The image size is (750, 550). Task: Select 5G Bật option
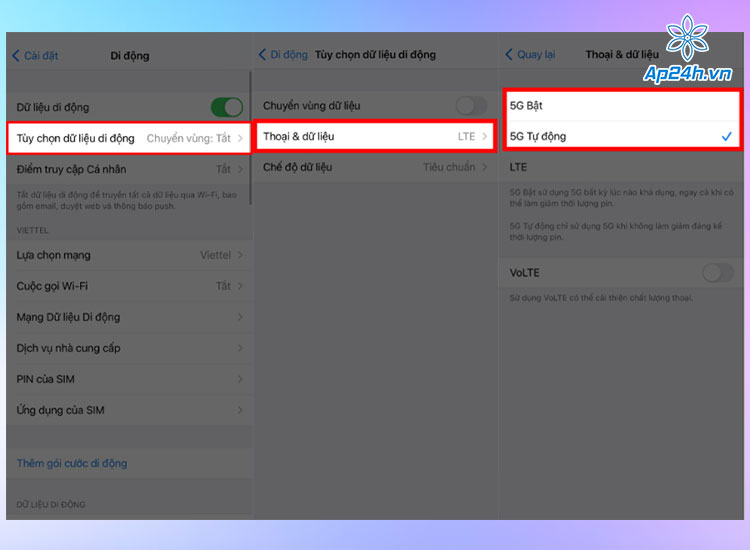point(622,106)
